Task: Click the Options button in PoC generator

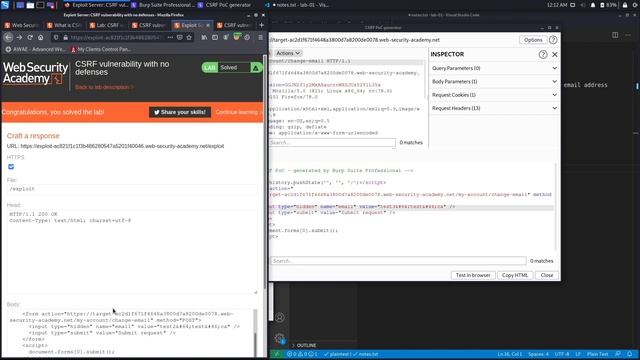Action: coord(533,40)
